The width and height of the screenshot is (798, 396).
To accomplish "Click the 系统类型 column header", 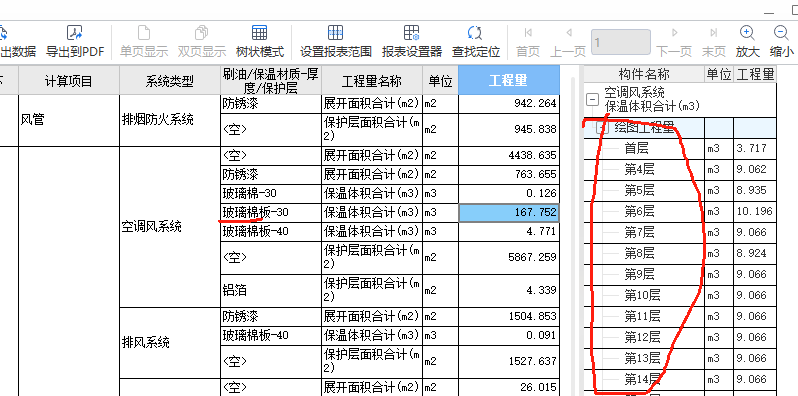I will [169, 80].
